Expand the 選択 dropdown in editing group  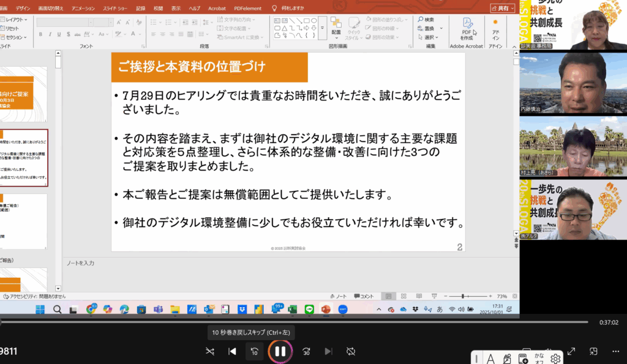click(429, 37)
